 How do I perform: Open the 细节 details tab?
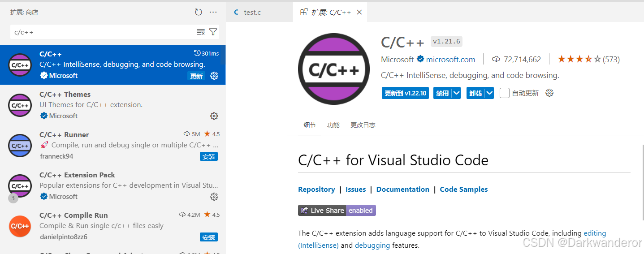coord(310,125)
